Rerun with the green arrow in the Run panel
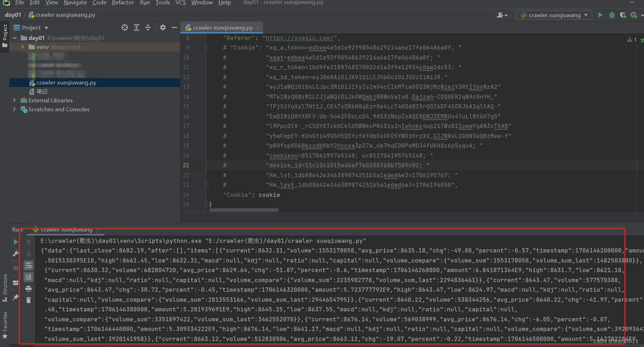The height and width of the screenshot is (347, 644). [x=16, y=242]
